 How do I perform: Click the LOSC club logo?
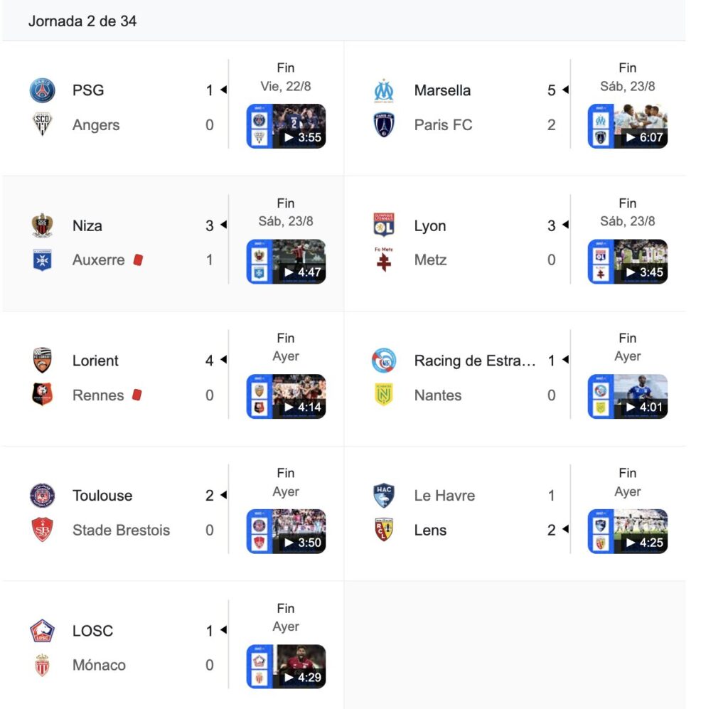coord(42,631)
